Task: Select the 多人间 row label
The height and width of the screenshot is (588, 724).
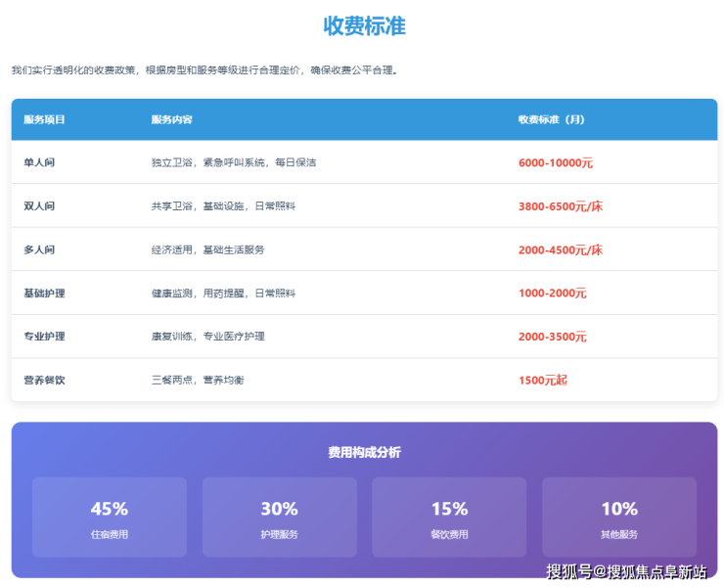Action: [39, 249]
